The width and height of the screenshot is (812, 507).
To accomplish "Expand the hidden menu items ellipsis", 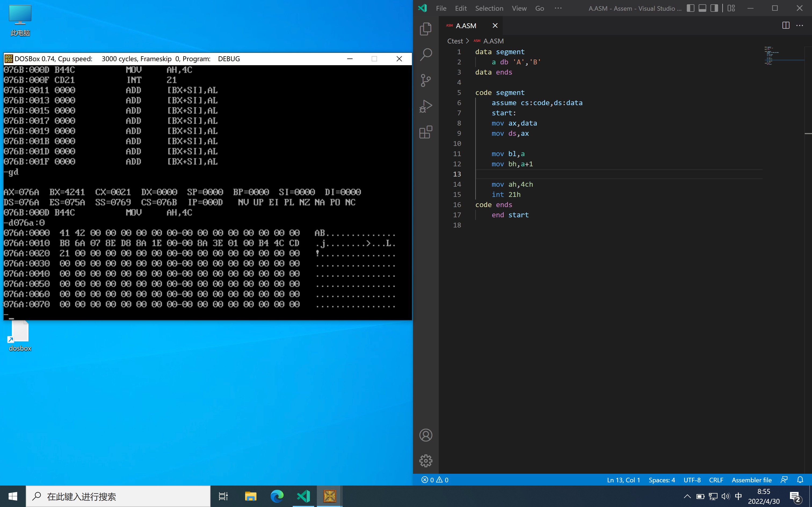I will [x=558, y=8].
